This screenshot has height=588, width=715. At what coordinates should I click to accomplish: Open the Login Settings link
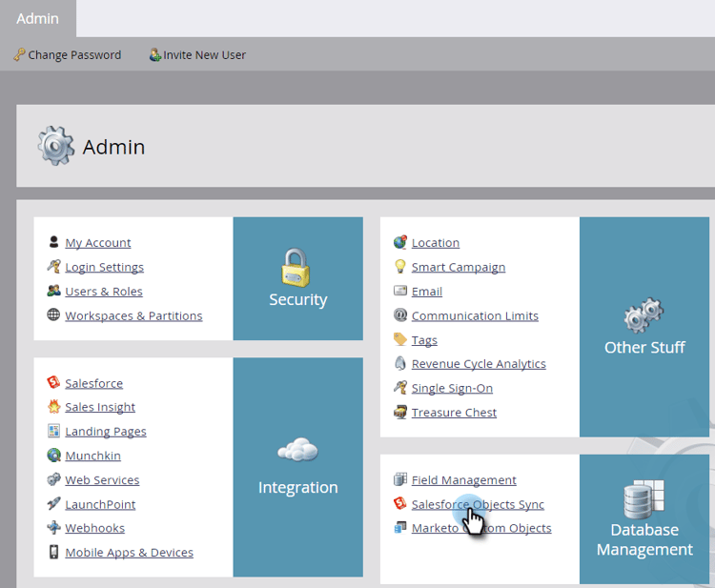pos(105,267)
